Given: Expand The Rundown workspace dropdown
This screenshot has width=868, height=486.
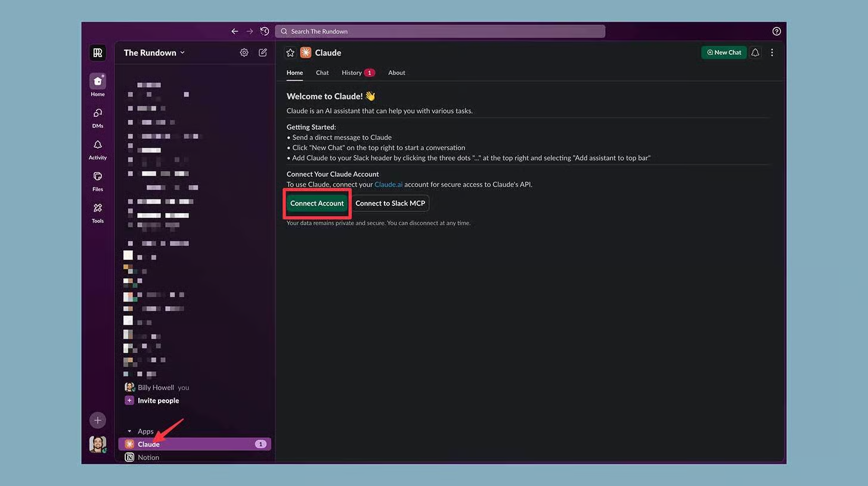Looking at the screenshot, I should (x=154, y=52).
